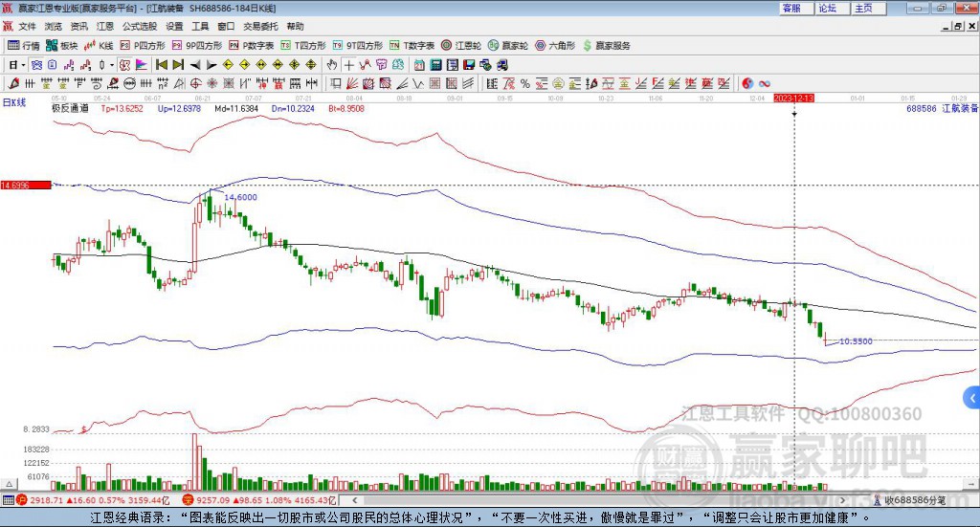Open the calendar icon showing 21
The image size is (980, 527).
[x=419, y=65]
